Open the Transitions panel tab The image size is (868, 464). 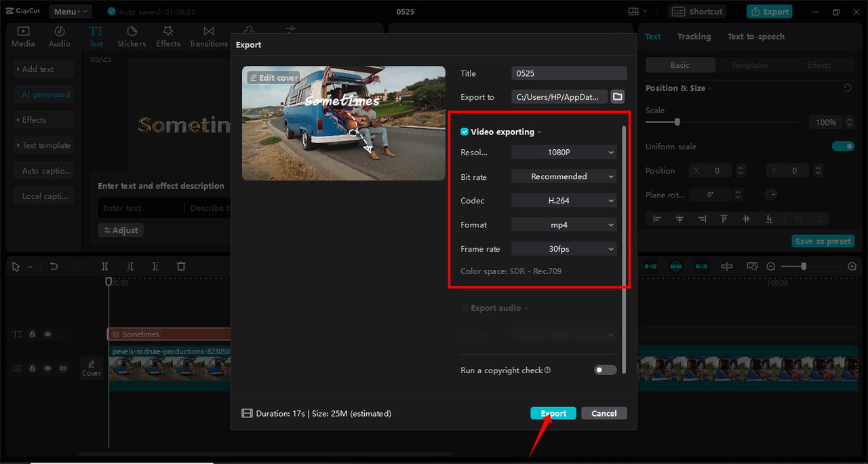pos(209,37)
